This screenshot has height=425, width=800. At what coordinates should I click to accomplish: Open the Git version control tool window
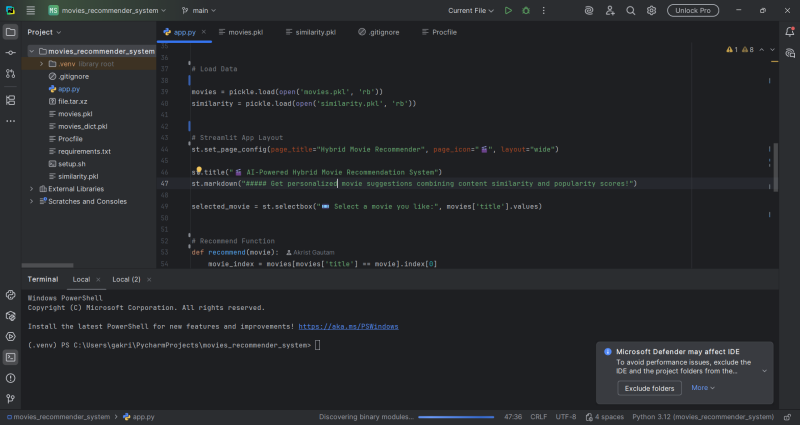[x=10, y=396]
